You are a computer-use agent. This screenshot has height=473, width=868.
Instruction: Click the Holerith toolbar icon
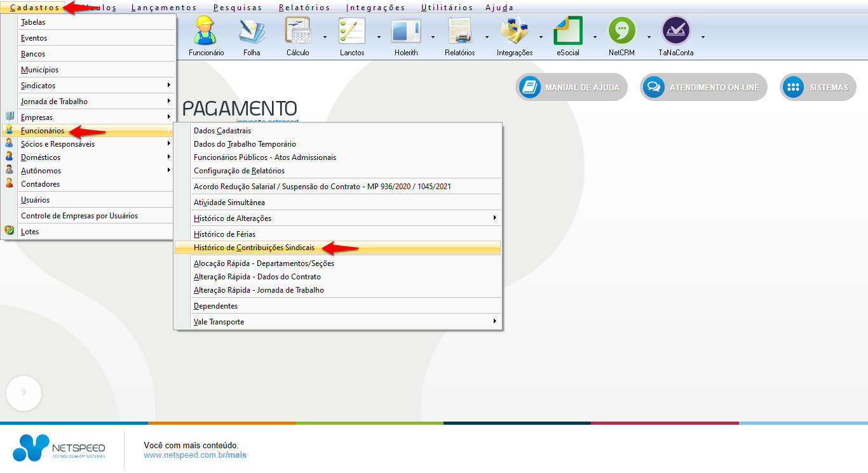point(405,36)
